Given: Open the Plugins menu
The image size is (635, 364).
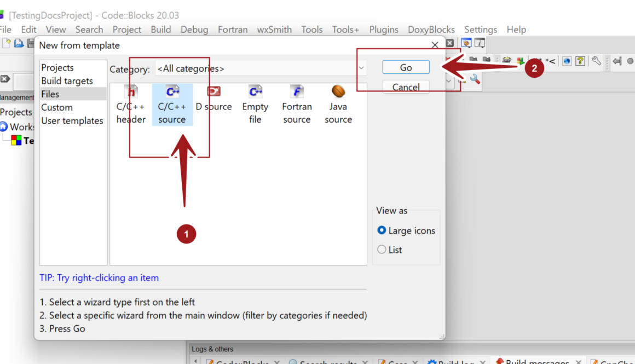Looking at the screenshot, I should (384, 30).
